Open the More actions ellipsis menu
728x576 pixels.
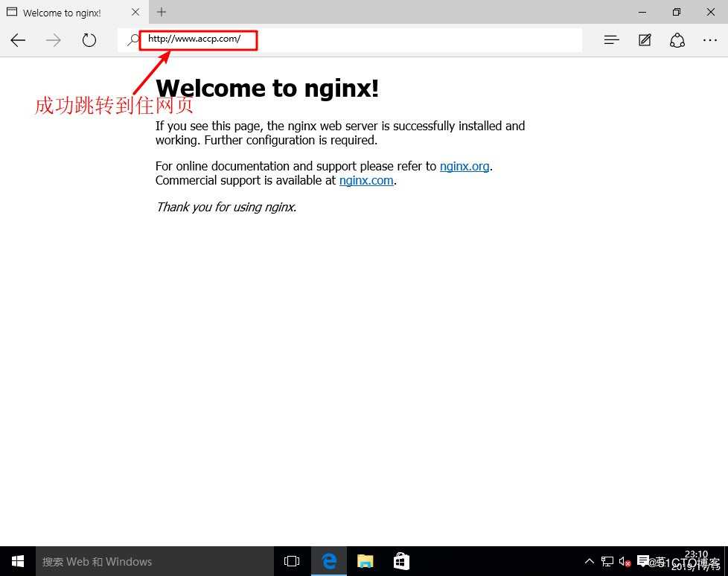tap(710, 40)
